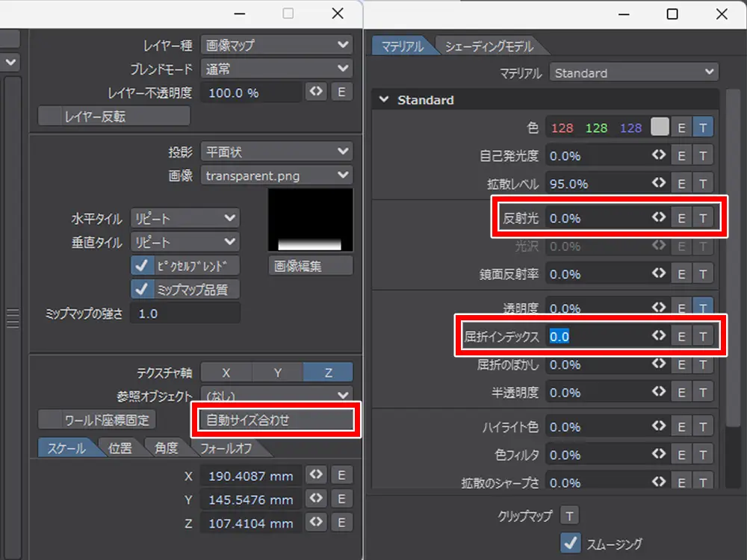
Task: Disable the ミップマップ品質 checkbox
Action: click(141, 290)
